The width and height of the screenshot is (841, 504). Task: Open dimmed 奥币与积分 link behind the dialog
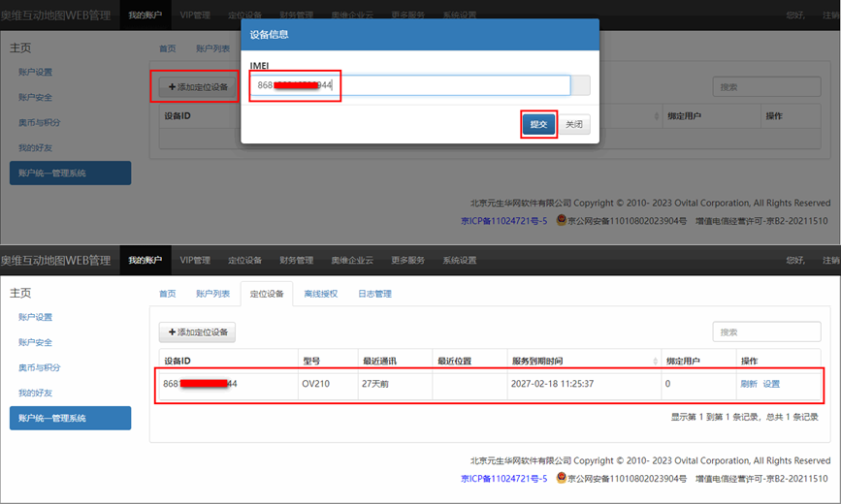pos(40,122)
